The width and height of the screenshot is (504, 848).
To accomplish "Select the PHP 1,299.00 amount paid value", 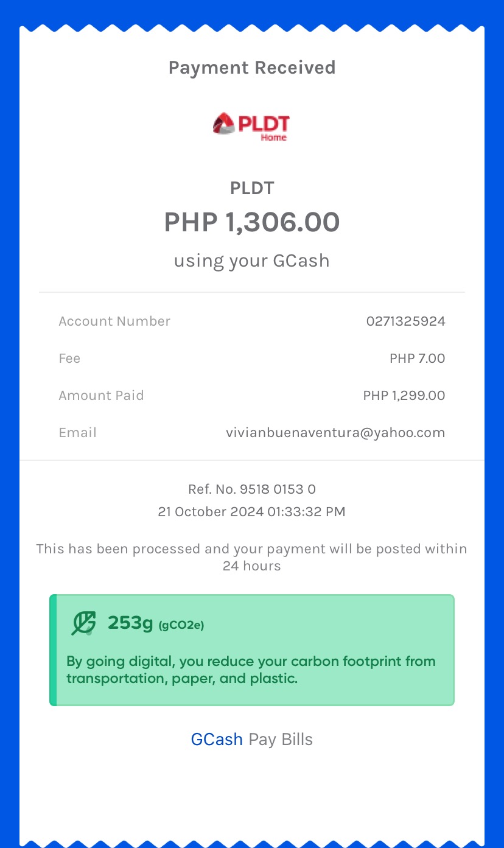I will [404, 396].
